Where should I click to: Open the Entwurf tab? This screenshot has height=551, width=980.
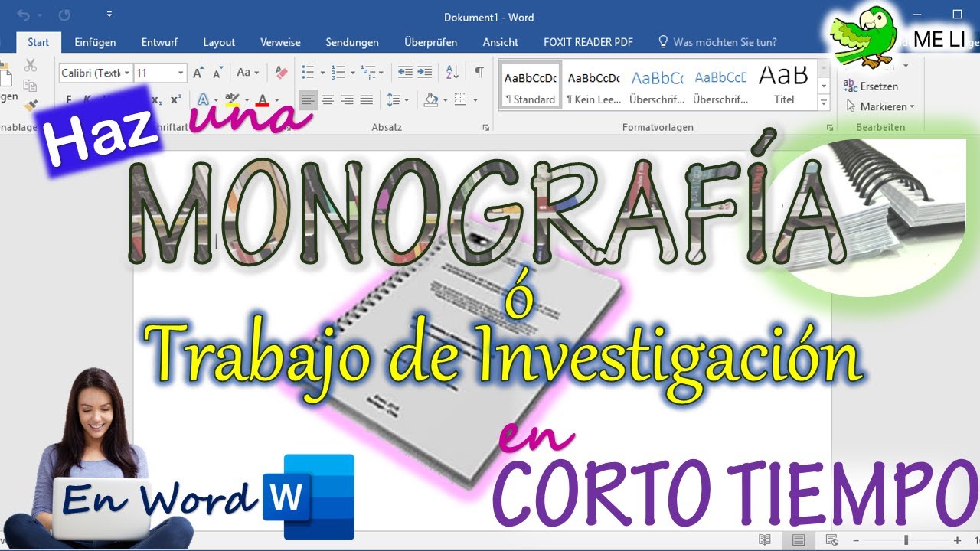pos(159,42)
